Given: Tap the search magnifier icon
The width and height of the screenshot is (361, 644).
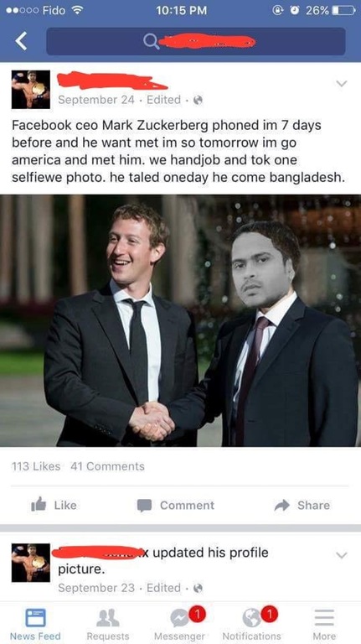Looking at the screenshot, I should [x=152, y=42].
